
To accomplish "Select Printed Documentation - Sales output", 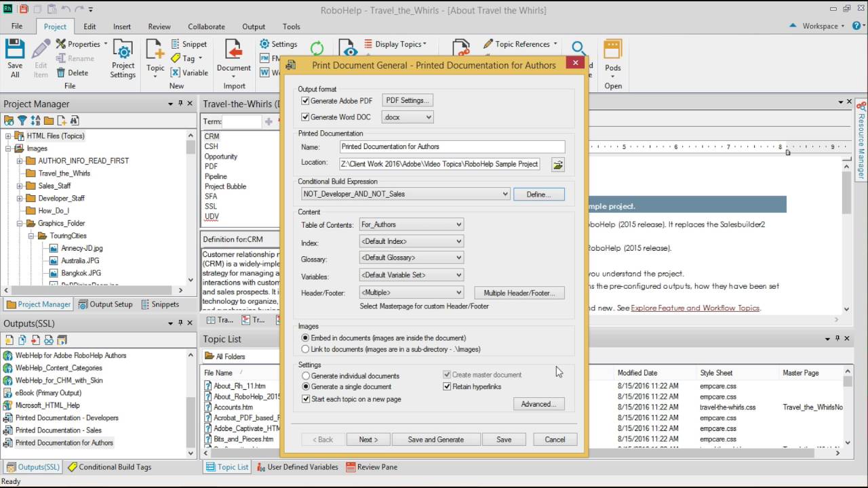I will pos(58,430).
